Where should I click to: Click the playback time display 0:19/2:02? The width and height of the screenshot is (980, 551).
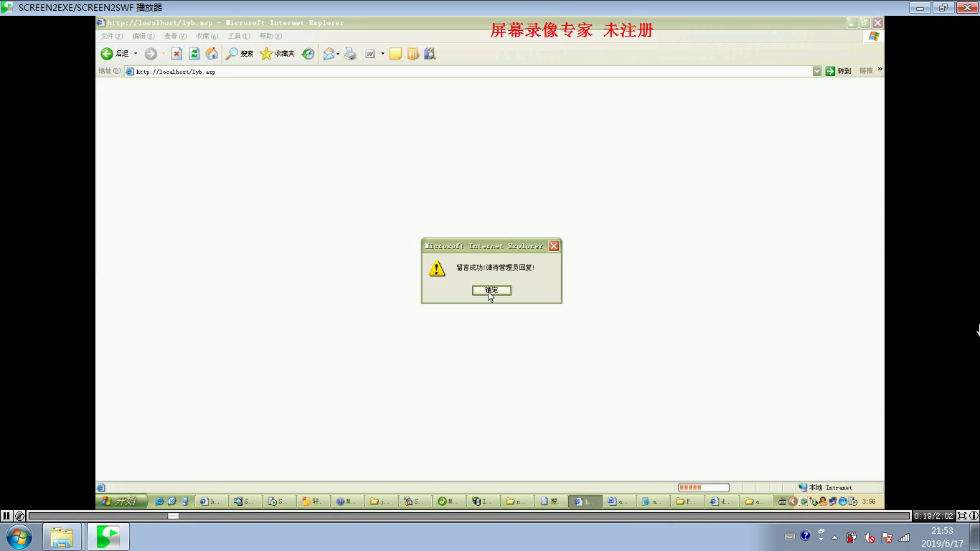[x=933, y=516]
